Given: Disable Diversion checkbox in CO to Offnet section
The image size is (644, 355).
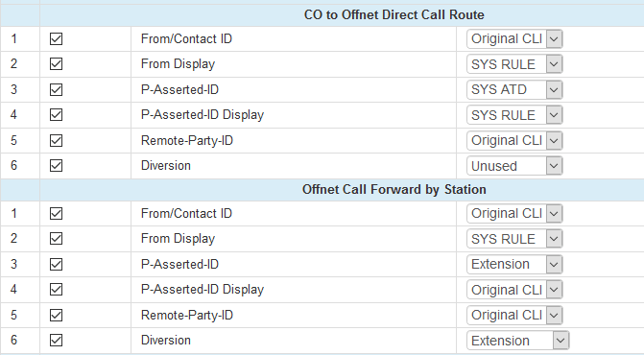Looking at the screenshot, I should pyautogui.click(x=56, y=166).
